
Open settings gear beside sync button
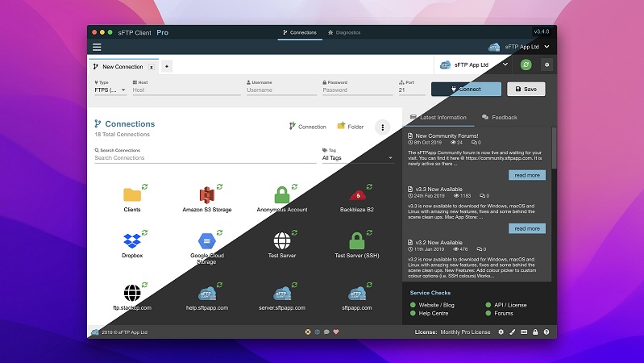point(546,65)
